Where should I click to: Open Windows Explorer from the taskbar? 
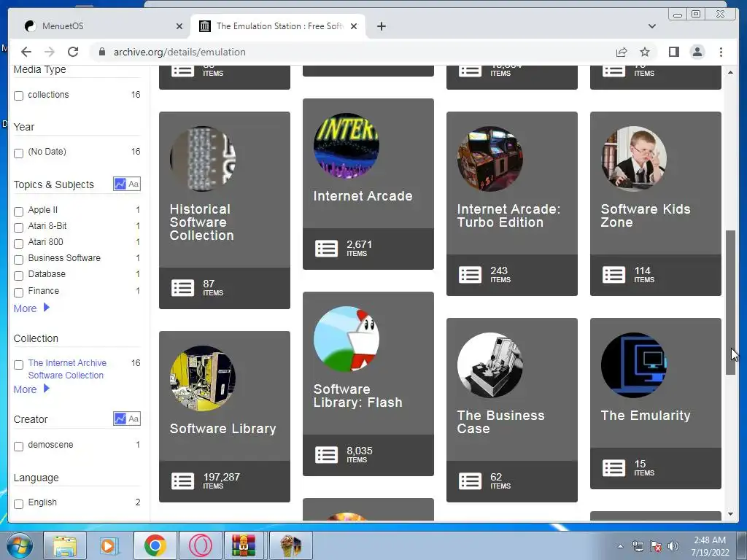pyautogui.click(x=65, y=545)
